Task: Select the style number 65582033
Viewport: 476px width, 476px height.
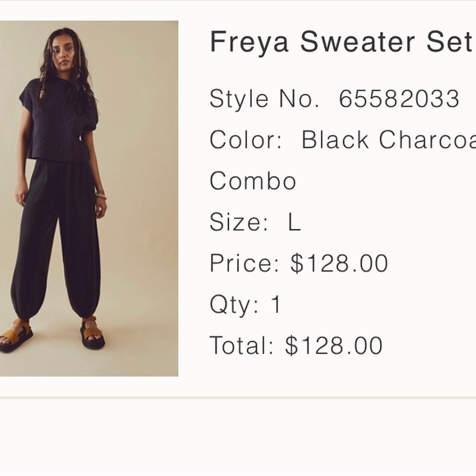Action: (399, 98)
